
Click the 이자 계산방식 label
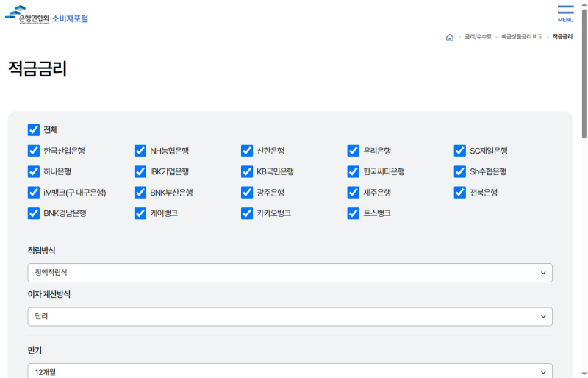pos(49,294)
